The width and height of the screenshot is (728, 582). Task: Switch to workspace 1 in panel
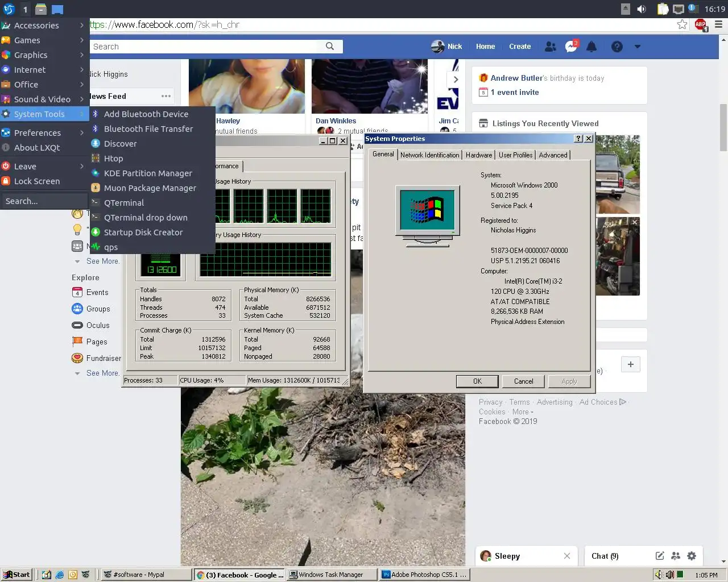point(25,9)
